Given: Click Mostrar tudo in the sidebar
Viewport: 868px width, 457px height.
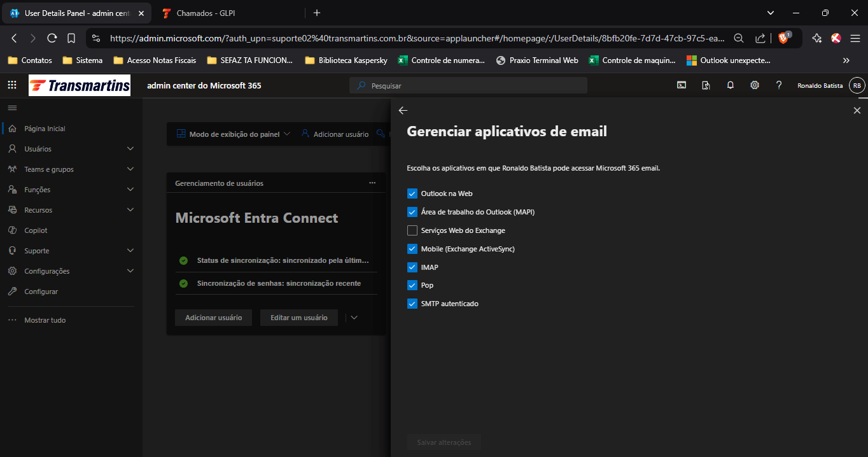Looking at the screenshot, I should tap(45, 320).
